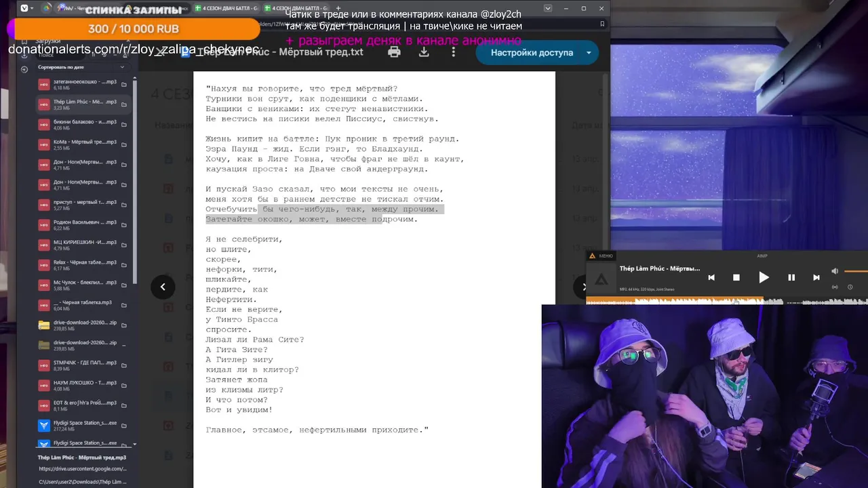The image size is (868, 488).
Task: Click download panel scroll-down arrow
Action: pos(134,445)
